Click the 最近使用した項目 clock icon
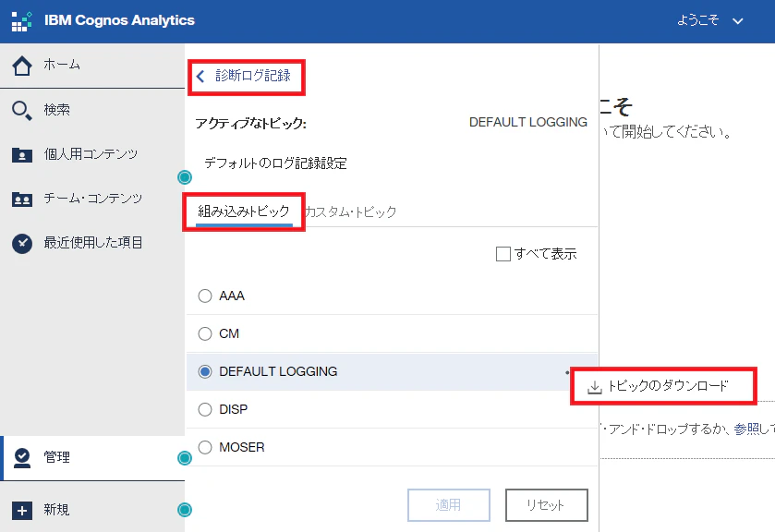775x532 pixels. click(x=22, y=243)
